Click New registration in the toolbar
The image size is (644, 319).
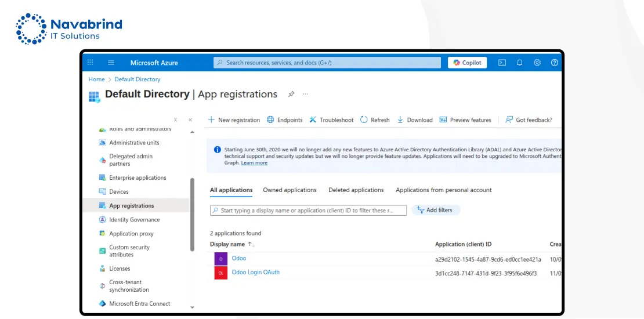pos(234,120)
